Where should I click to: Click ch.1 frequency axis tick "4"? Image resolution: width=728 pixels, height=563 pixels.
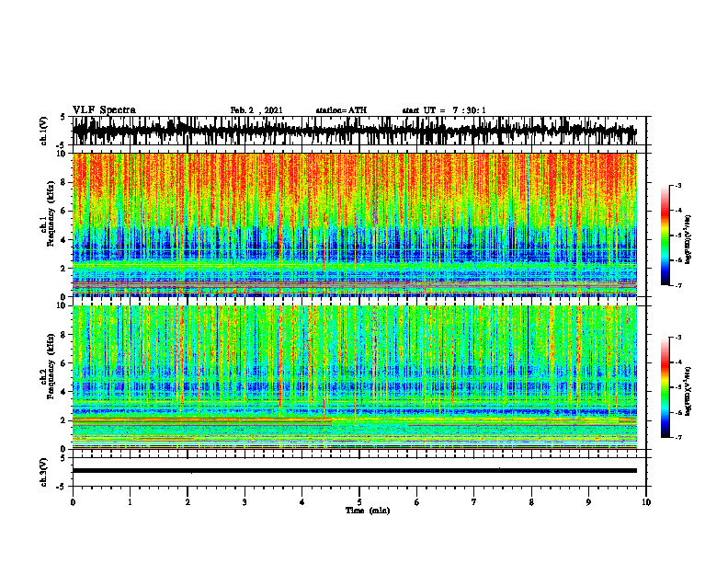(x=64, y=240)
